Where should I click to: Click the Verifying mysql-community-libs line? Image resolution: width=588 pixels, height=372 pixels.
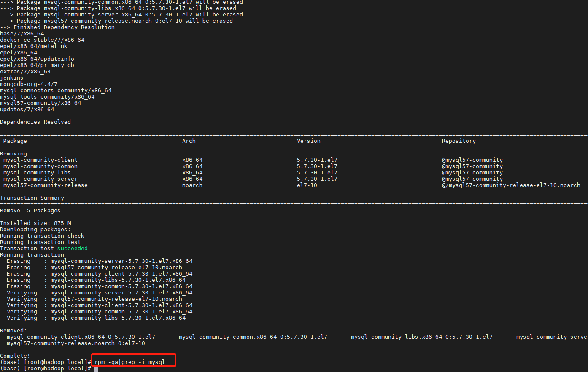(96, 318)
